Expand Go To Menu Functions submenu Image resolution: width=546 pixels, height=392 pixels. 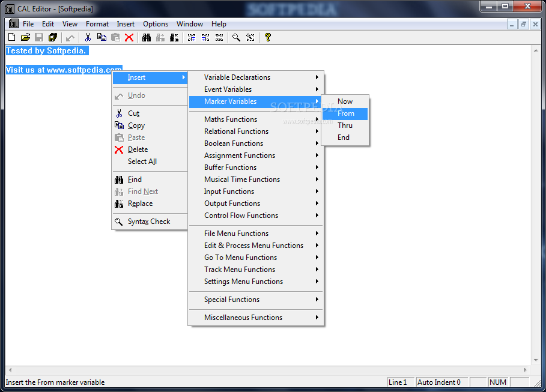[256, 258]
